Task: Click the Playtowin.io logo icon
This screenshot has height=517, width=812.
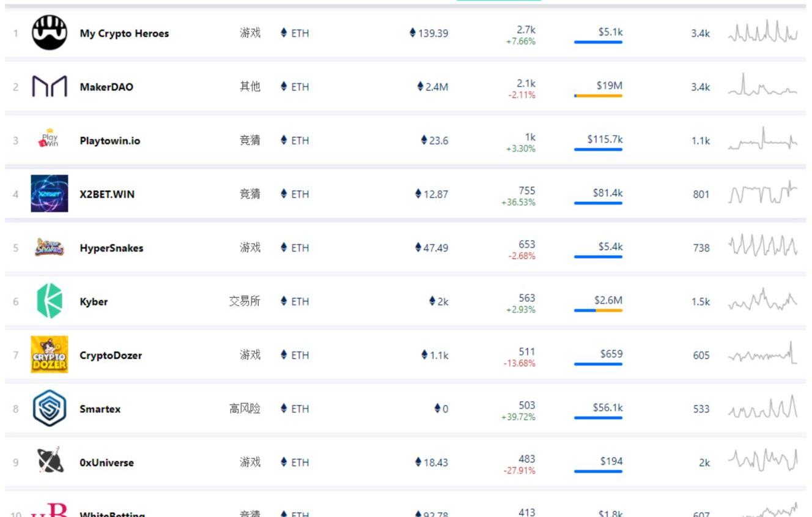Action: click(50, 140)
